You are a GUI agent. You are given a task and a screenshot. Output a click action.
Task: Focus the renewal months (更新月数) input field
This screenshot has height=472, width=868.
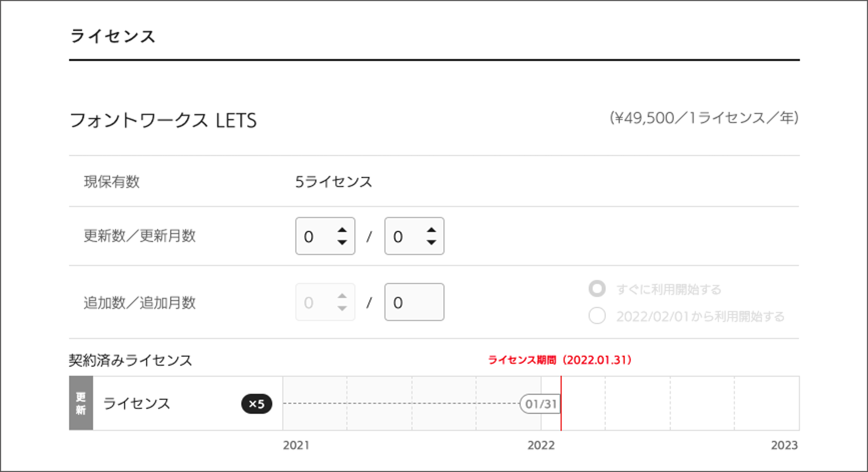tap(404, 236)
